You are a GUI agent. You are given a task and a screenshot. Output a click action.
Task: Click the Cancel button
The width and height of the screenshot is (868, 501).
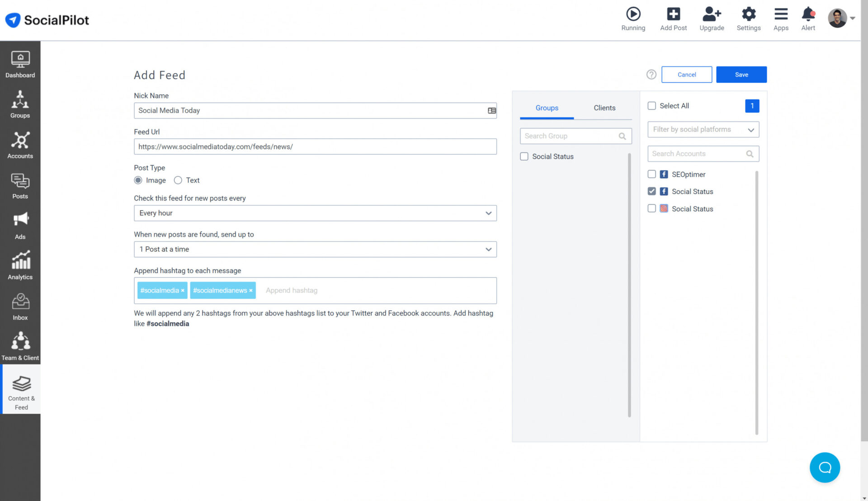pos(687,74)
